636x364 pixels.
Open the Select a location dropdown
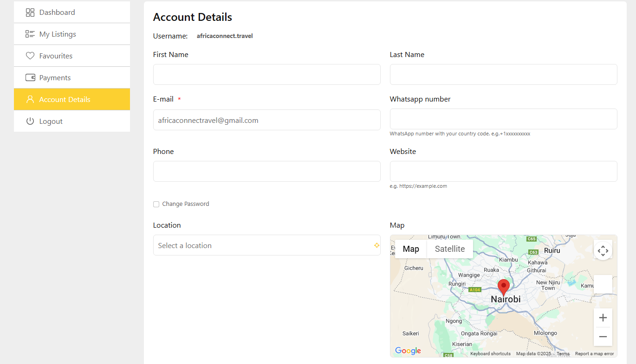(x=262, y=245)
